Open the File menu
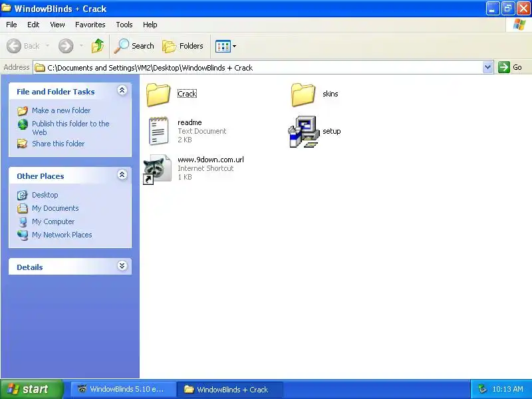This screenshot has height=399, width=532. click(11, 25)
